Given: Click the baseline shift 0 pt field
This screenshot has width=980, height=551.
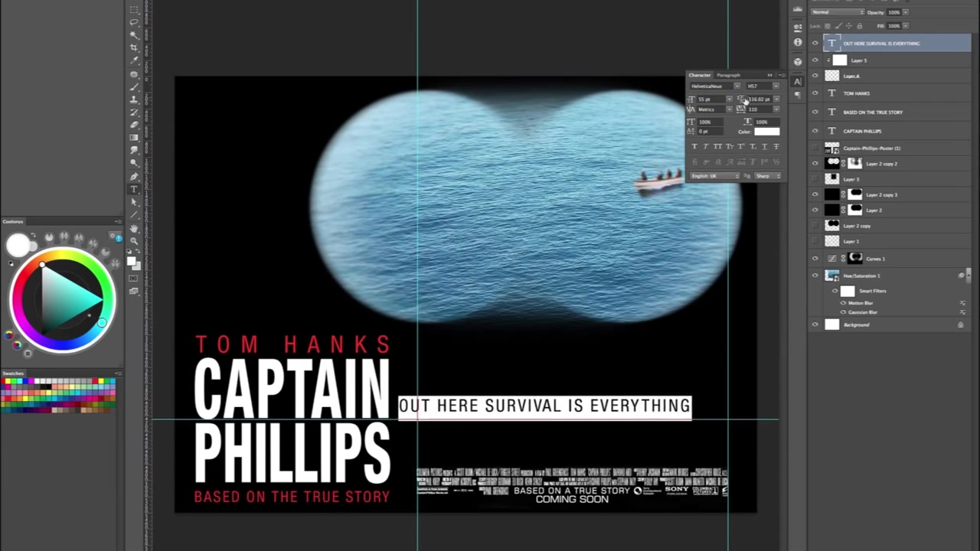Looking at the screenshot, I should click(x=710, y=132).
